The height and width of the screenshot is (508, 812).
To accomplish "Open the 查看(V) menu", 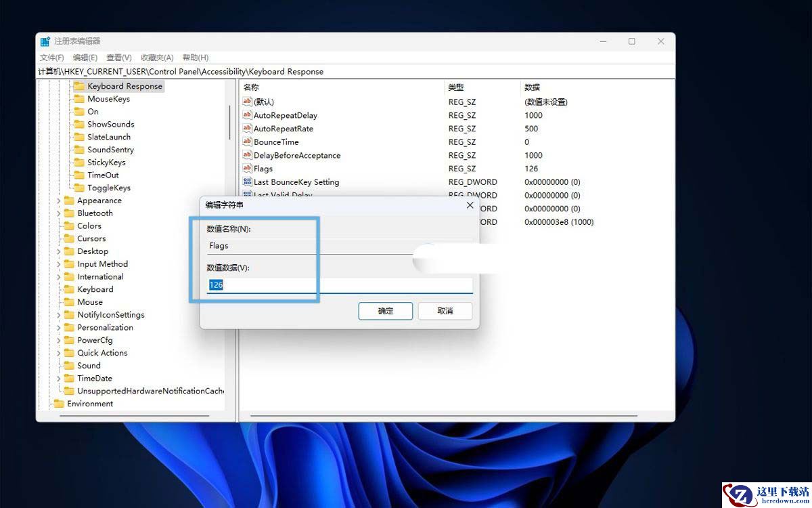I will pyautogui.click(x=119, y=58).
